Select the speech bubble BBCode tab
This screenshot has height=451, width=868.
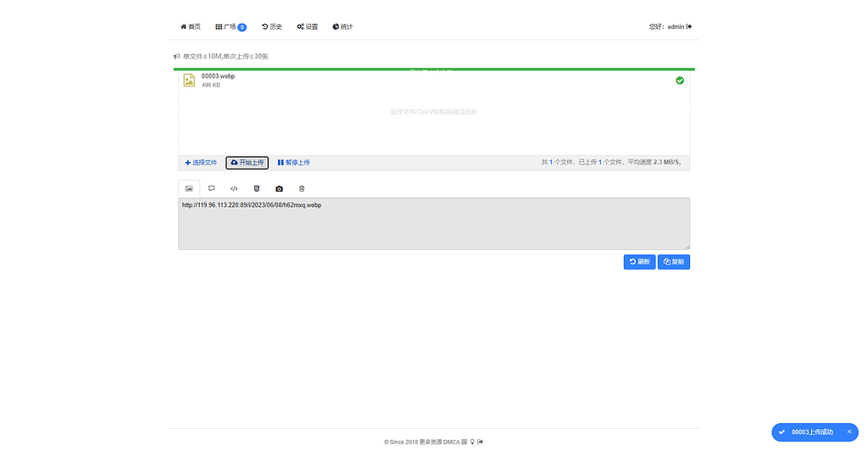[x=211, y=189]
